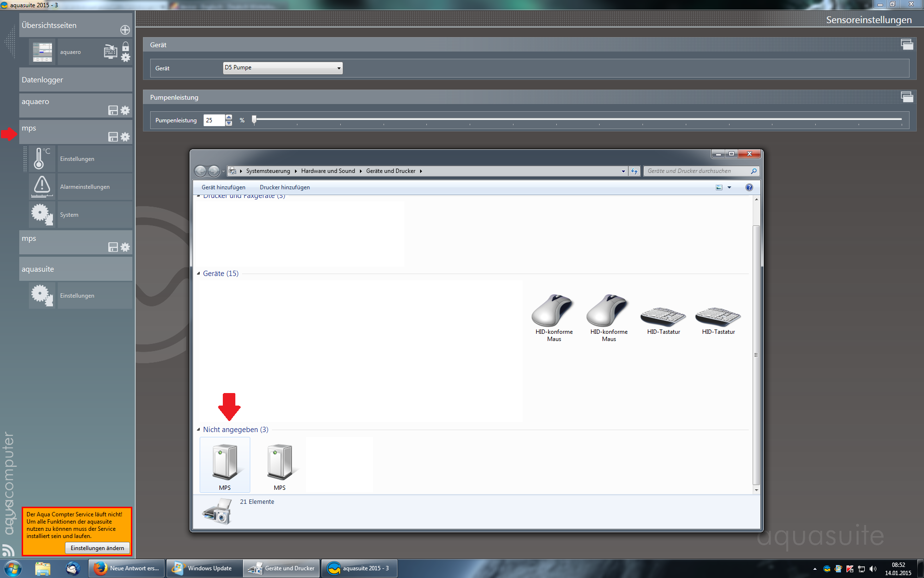Image resolution: width=924 pixels, height=578 pixels.
Task: Click the lock icon on aquaero overview page
Action: click(126, 46)
